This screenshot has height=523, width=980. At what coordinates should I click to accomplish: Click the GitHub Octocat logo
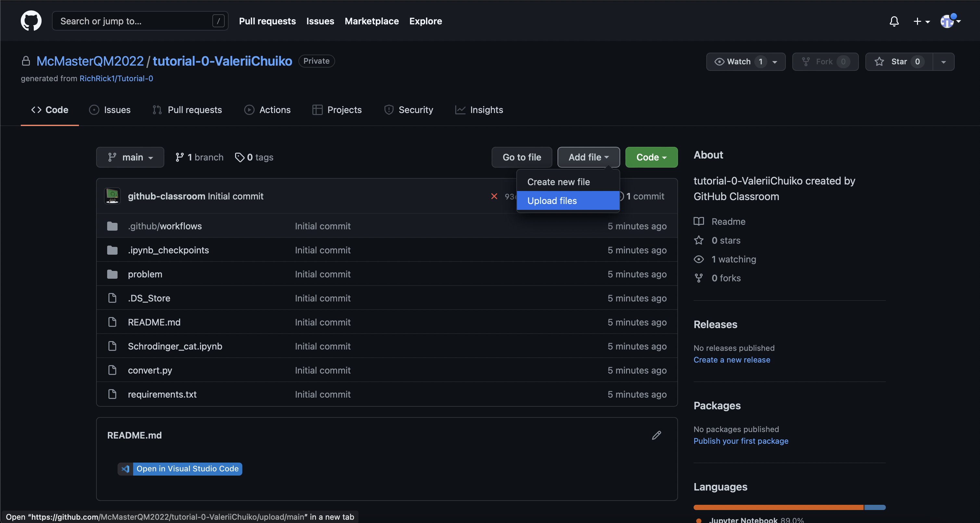(x=31, y=20)
